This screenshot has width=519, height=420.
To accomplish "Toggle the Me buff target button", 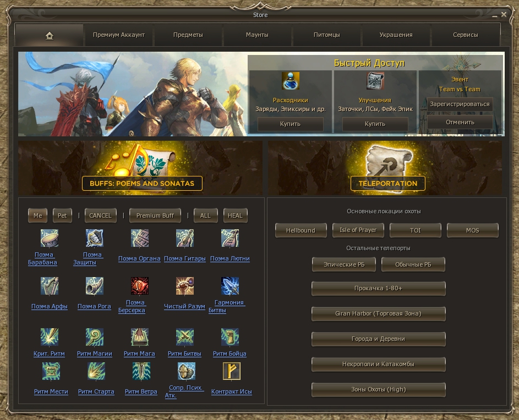I will click(x=37, y=215).
